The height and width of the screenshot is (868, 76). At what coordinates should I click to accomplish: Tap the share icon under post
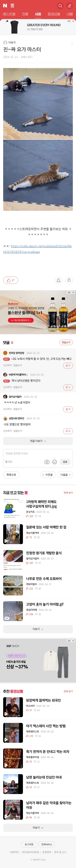click(x=69, y=280)
